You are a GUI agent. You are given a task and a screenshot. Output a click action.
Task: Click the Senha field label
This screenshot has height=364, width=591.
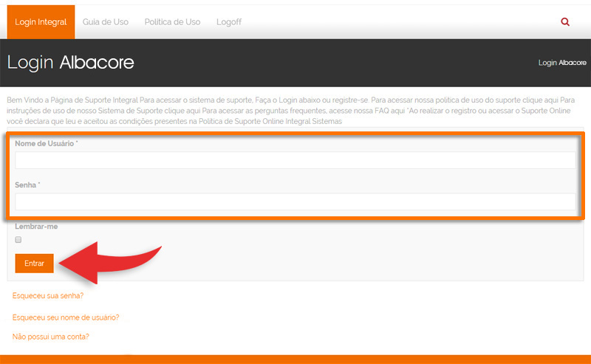point(27,185)
